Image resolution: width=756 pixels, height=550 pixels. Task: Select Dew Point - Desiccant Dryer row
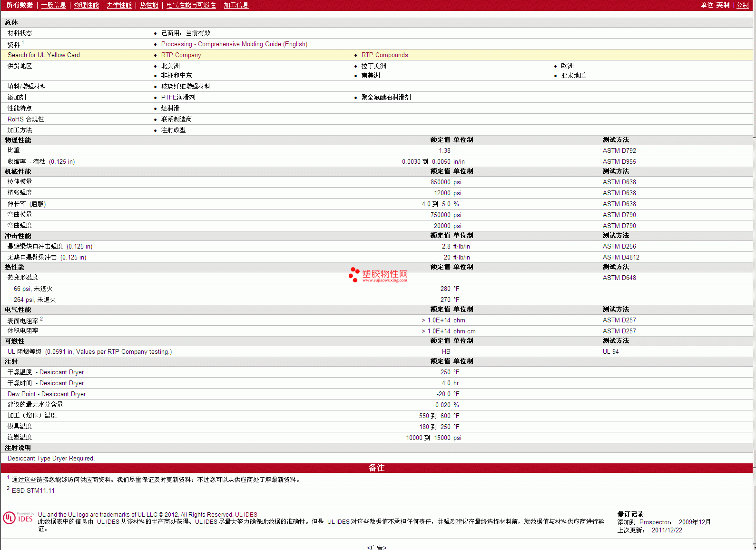point(376,394)
